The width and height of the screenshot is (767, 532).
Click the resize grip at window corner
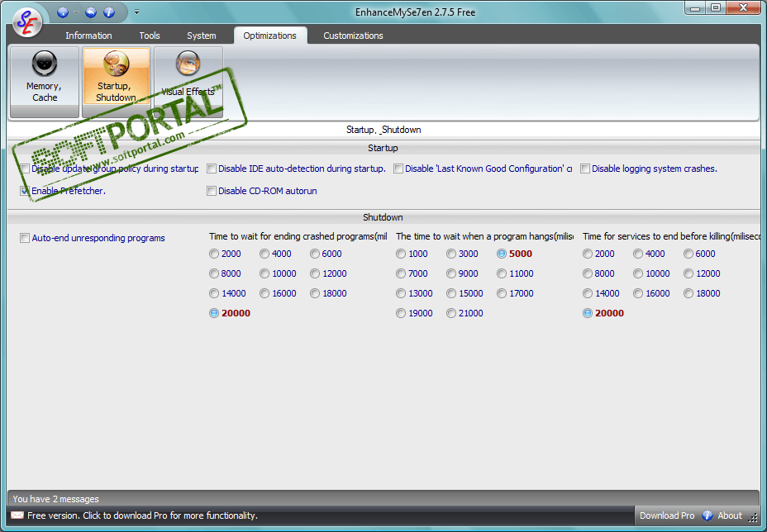click(x=754, y=518)
